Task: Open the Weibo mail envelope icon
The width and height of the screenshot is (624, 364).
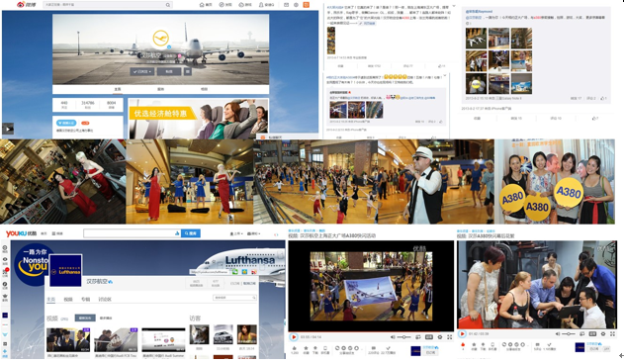Action: (x=286, y=5)
